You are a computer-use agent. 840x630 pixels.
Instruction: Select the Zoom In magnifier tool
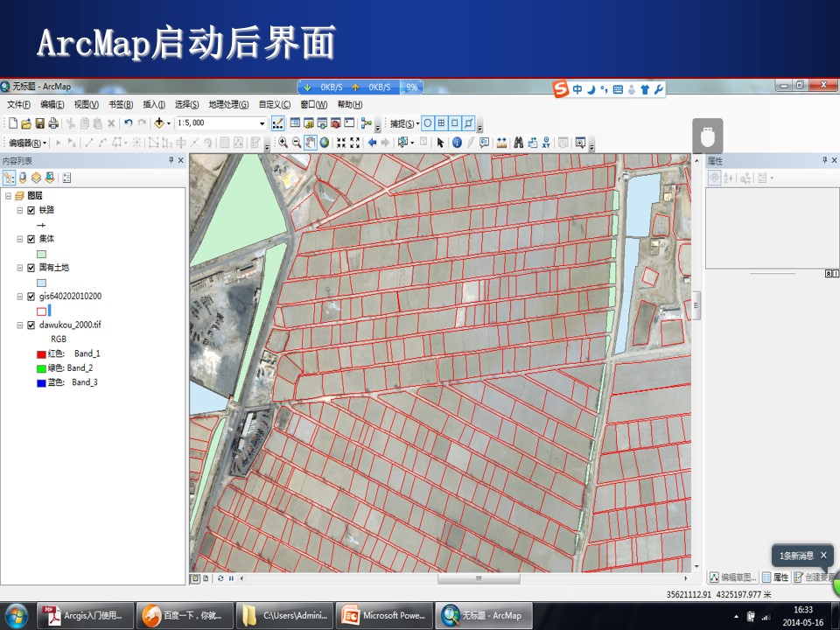(x=283, y=143)
